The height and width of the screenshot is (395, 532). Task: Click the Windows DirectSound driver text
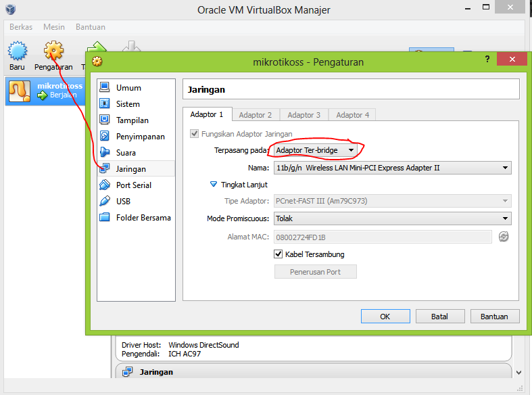(203, 345)
